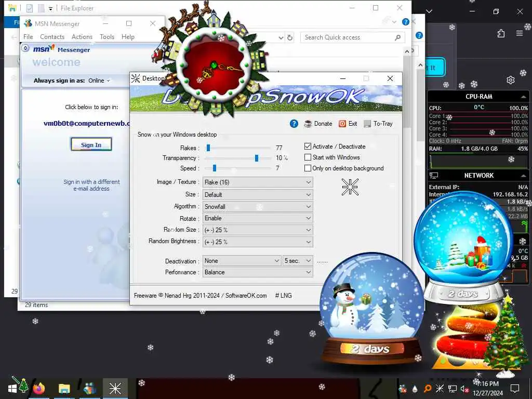Click the browser tab list chevron
Image resolution: width=532 pixels, height=399 pixels.
pos(429,11)
